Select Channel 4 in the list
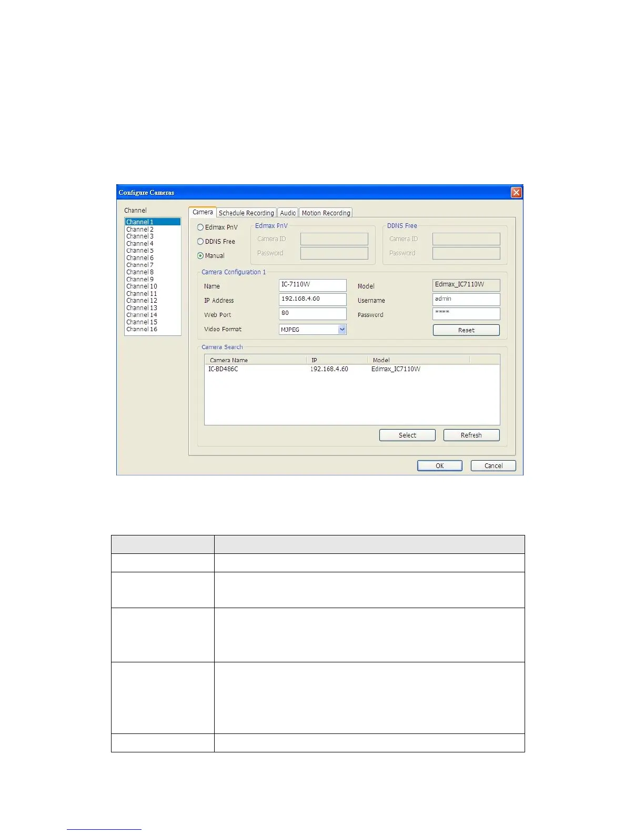 [x=153, y=244]
